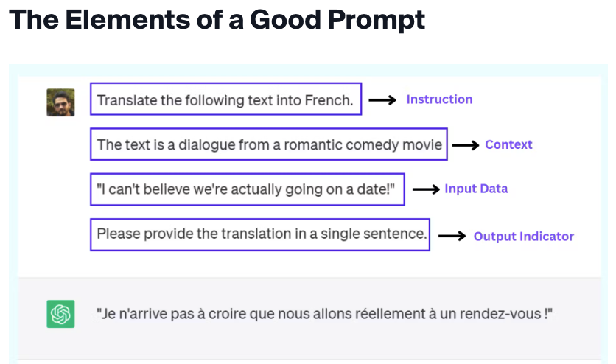Click the arrow pointing to Output Indicator
The height and width of the screenshot is (364, 616).
[x=452, y=236]
